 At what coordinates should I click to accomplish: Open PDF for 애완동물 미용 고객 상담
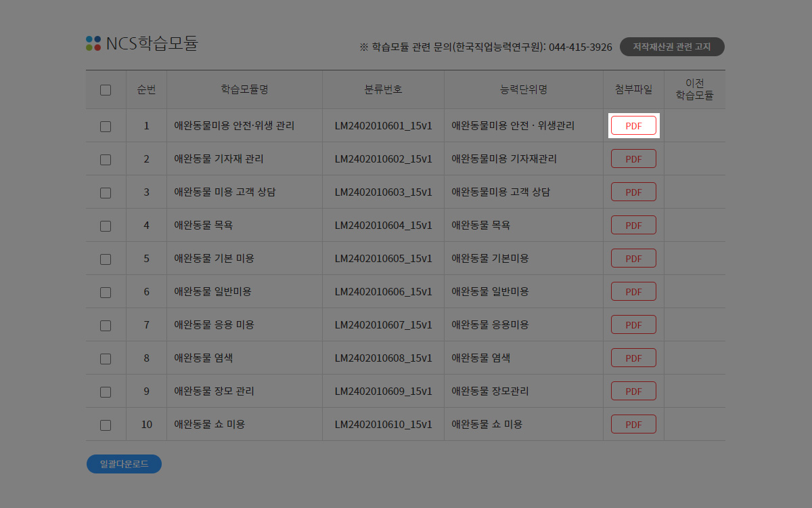pyautogui.click(x=633, y=192)
